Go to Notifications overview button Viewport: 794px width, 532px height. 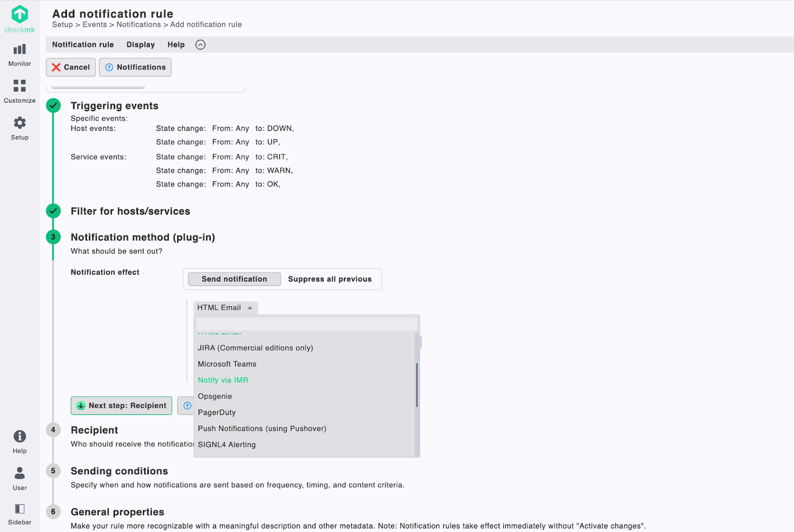(135, 67)
